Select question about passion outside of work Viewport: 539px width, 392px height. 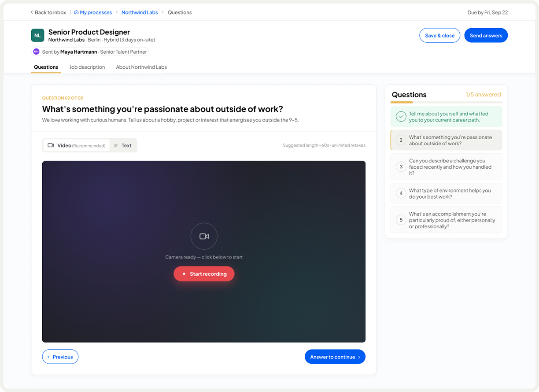point(446,140)
